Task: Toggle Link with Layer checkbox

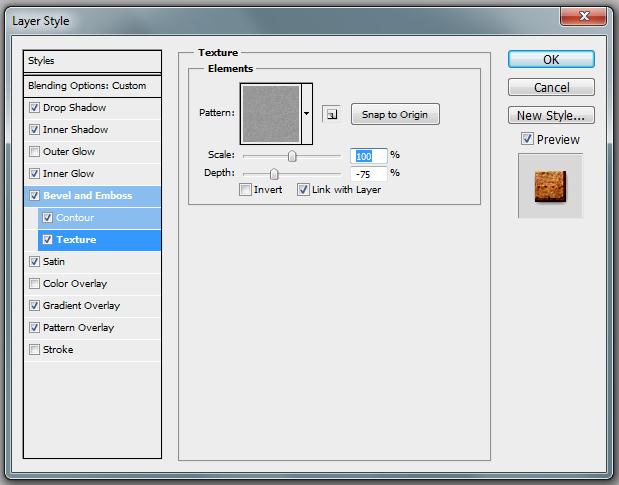Action: (303, 190)
